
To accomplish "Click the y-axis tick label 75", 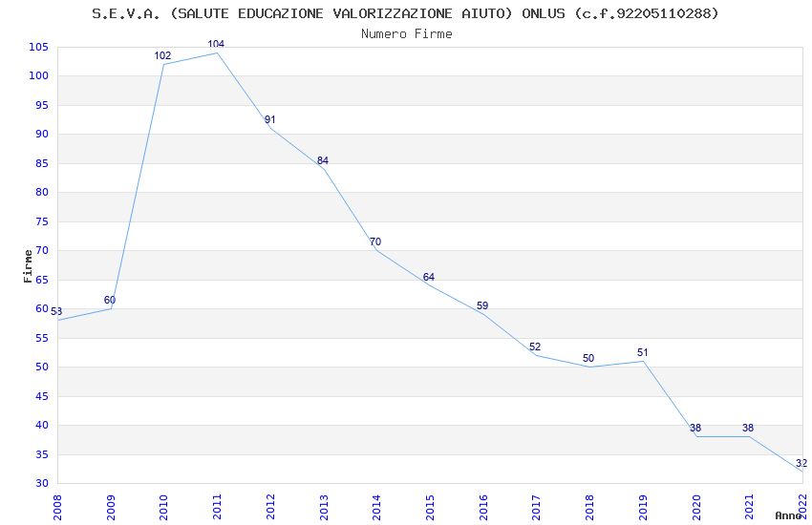I will pyautogui.click(x=42, y=221).
